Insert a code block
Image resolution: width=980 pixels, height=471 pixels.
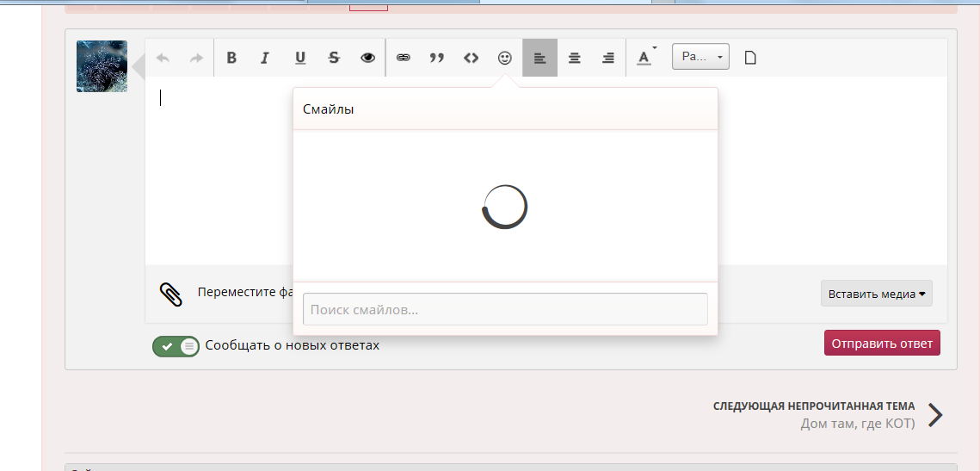click(471, 58)
